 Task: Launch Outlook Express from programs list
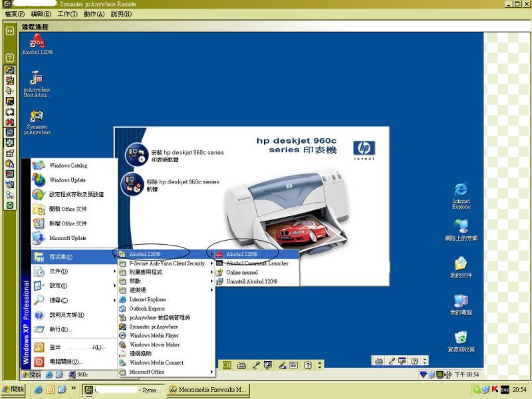(166, 309)
